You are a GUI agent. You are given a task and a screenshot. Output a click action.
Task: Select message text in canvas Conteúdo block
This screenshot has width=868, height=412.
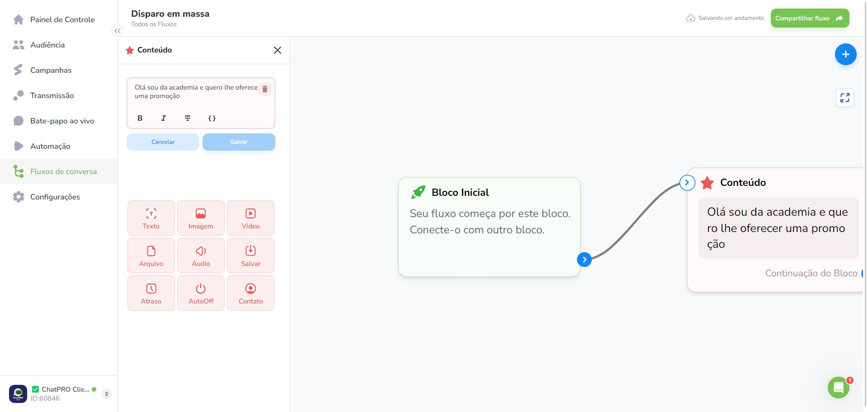coord(777,228)
